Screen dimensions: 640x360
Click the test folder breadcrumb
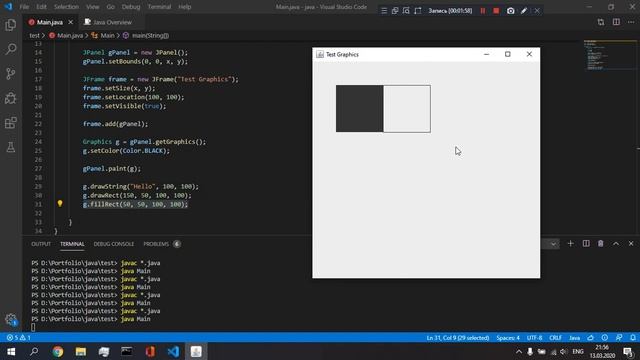[34, 36]
